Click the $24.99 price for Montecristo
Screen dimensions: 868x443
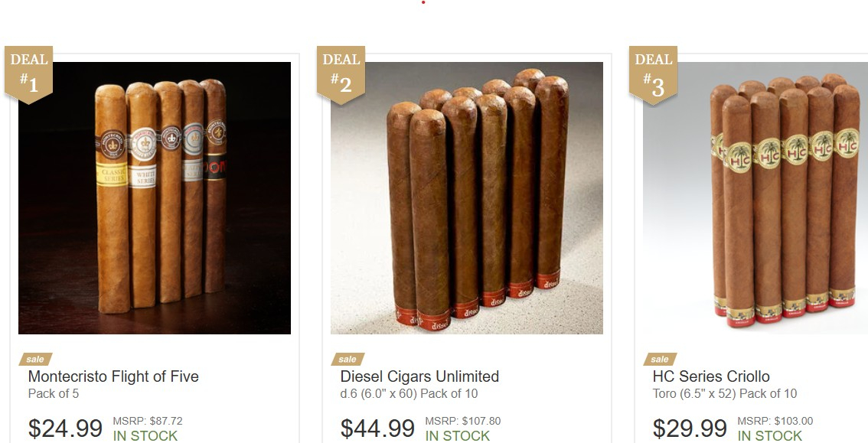pyautogui.click(x=65, y=428)
